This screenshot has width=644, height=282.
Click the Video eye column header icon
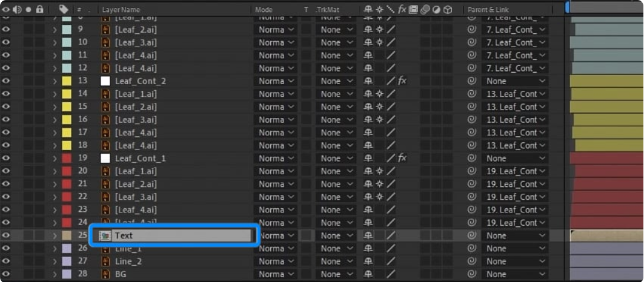coord(5,10)
